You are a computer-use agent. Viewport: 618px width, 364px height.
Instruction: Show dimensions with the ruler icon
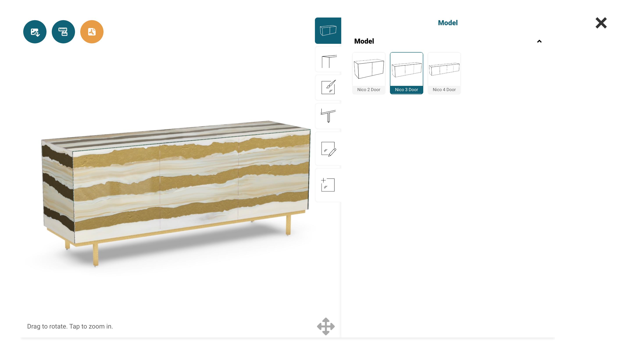tap(63, 32)
